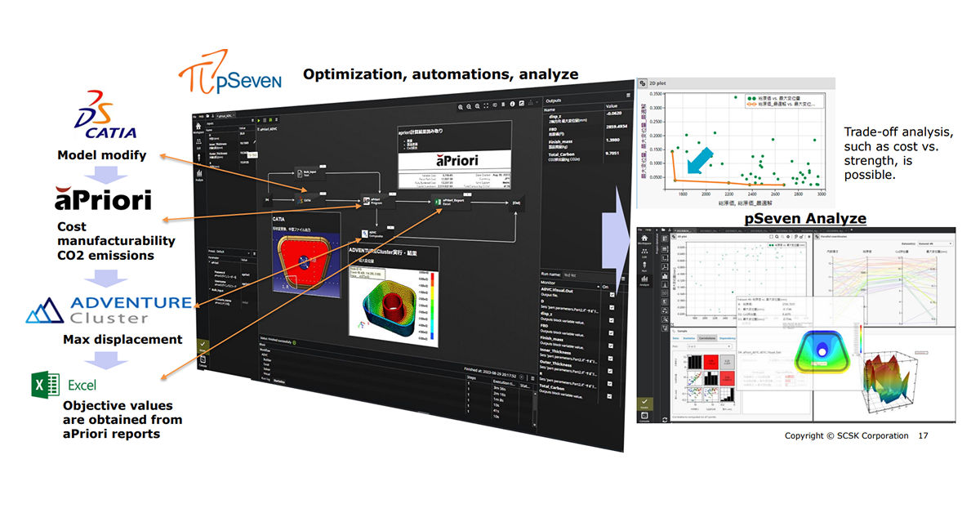980x513 pixels.
Task: Uncheck ADVC.Visual.Out monitor checkbox
Action: [612, 294]
